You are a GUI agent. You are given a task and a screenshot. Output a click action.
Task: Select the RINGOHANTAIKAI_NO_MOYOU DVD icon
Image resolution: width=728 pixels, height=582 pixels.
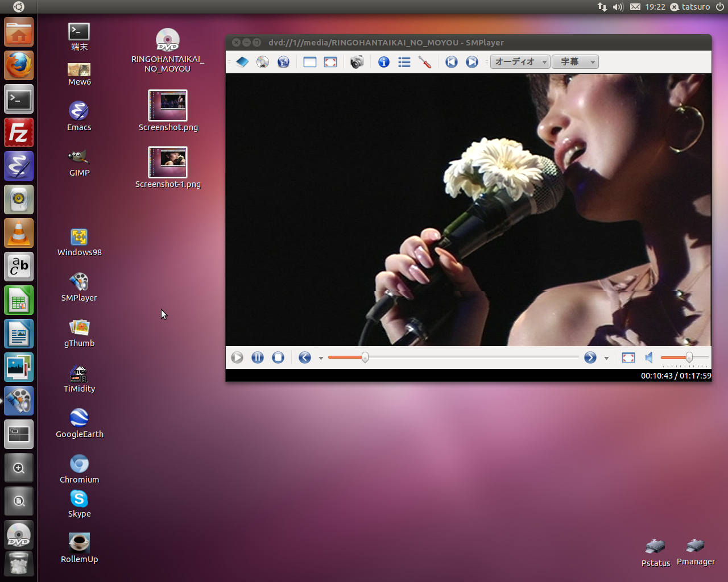coord(168,50)
